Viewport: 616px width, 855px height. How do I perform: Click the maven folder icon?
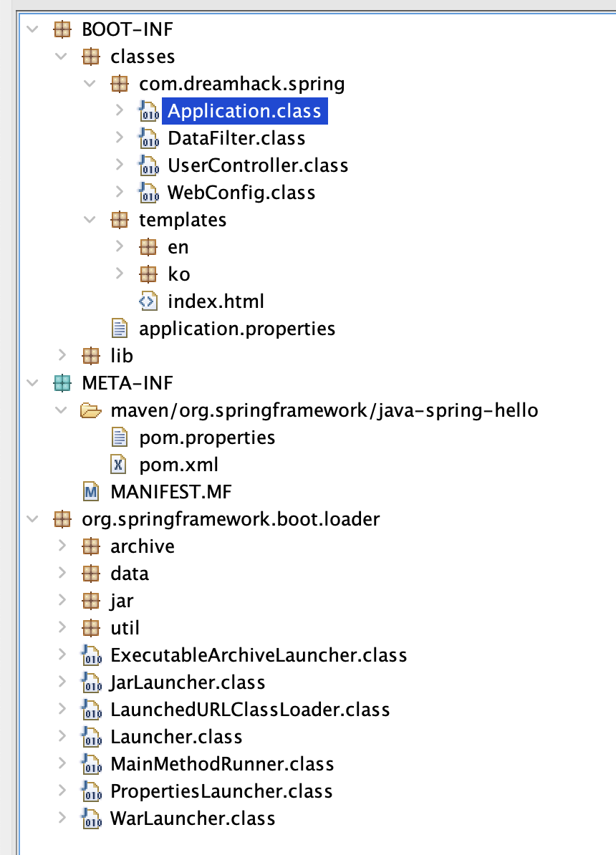[91, 410]
